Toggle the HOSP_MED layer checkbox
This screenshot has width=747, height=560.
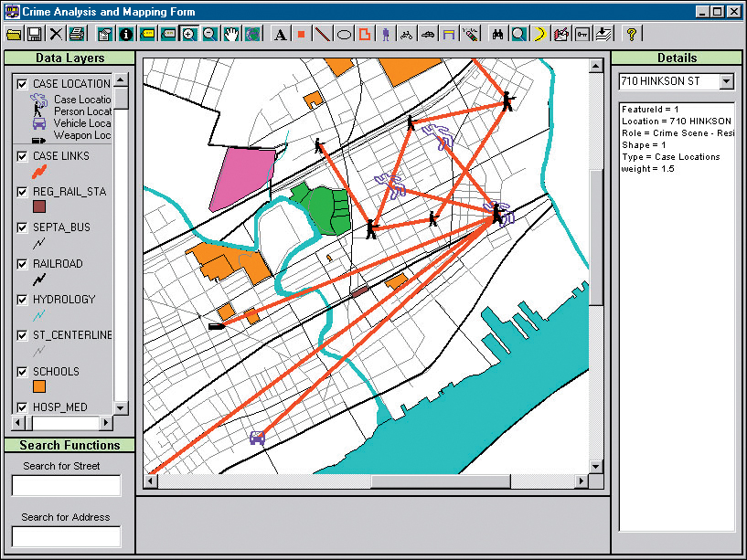click(x=22, y=407)
